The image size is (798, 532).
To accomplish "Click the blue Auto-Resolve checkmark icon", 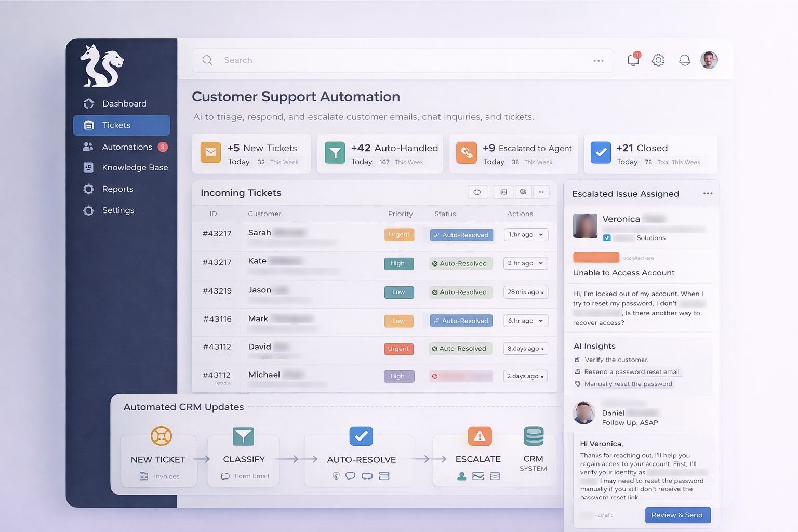I will 361,436.
